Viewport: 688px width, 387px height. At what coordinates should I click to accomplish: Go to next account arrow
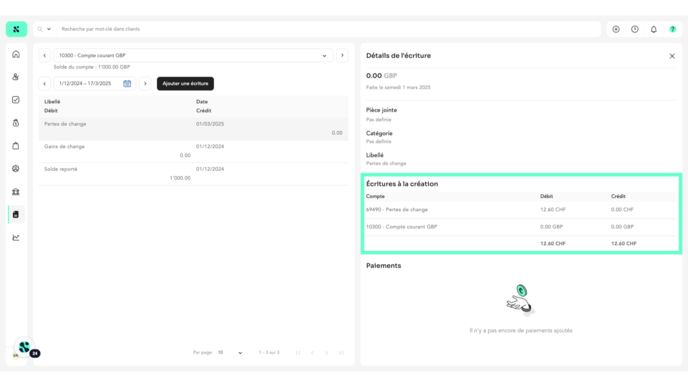(x=342, y=55)
